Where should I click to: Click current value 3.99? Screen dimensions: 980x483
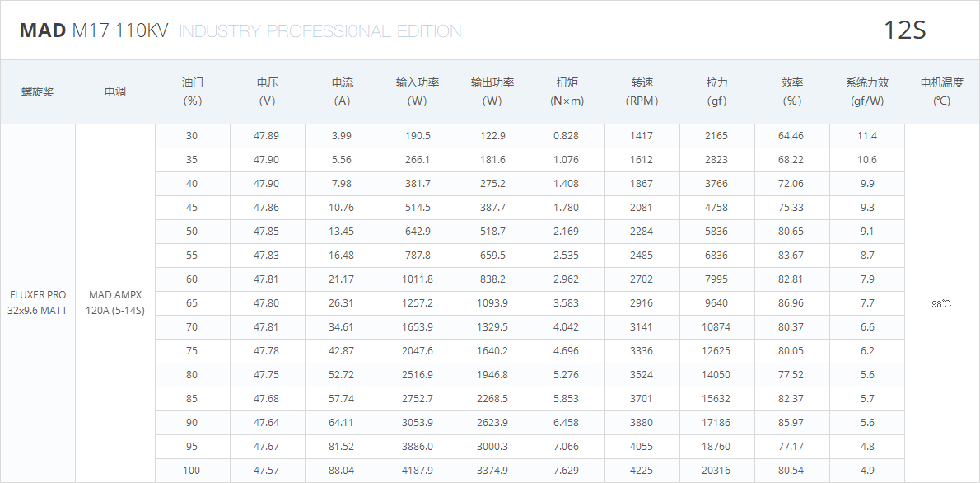[x=341, y=136]
